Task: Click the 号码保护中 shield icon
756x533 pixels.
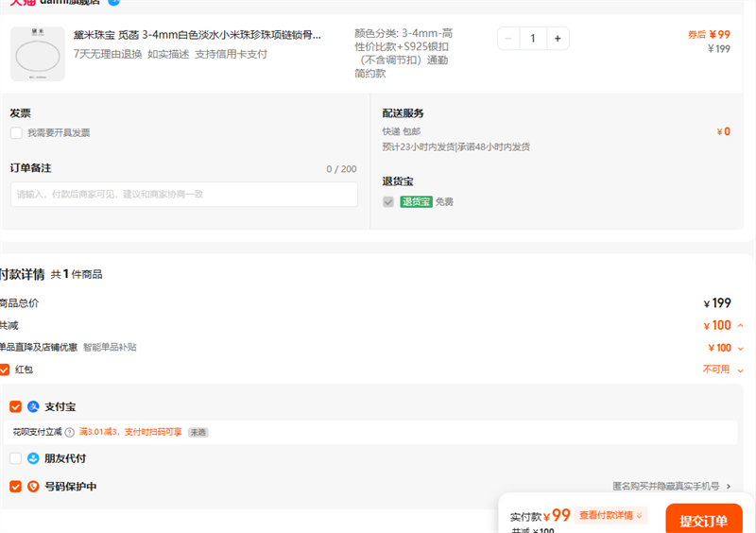Action: tap(33, 487)
